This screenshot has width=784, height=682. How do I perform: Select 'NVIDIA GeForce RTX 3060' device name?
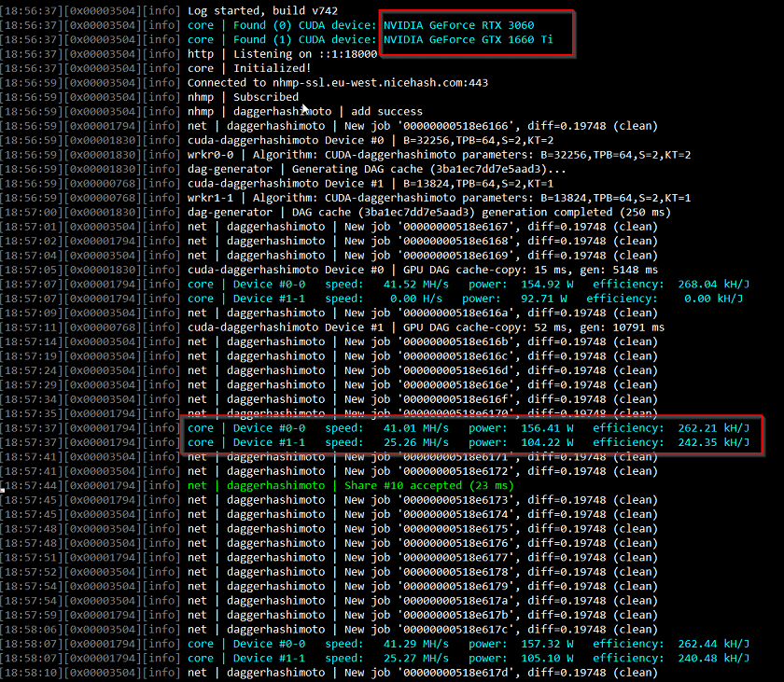(458, 25)
